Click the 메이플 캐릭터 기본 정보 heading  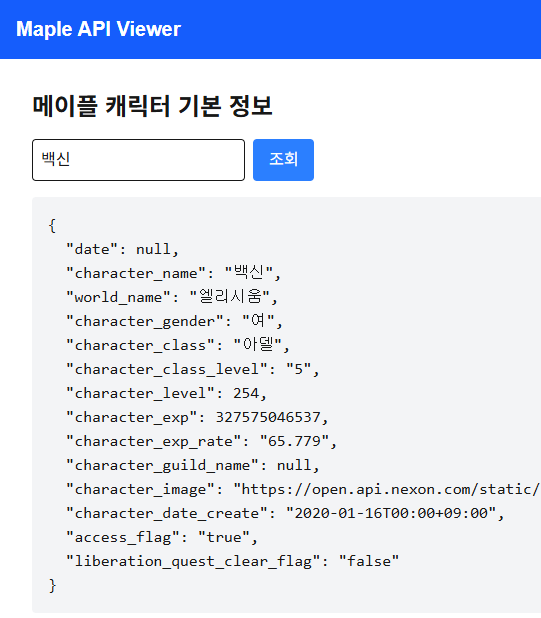[152, 106]
